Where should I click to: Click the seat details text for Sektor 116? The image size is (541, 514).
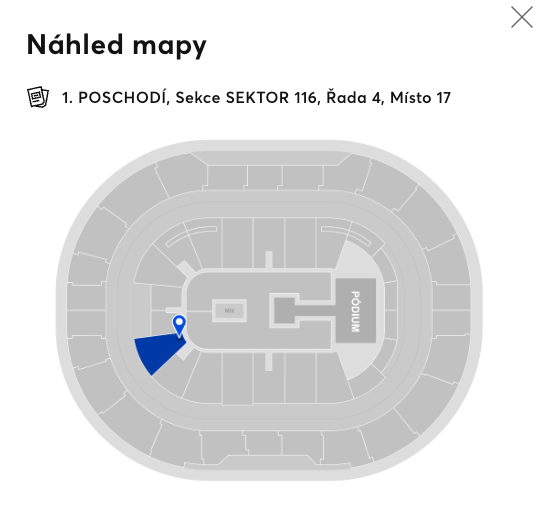pyautogui.click(x=256, y=98)
